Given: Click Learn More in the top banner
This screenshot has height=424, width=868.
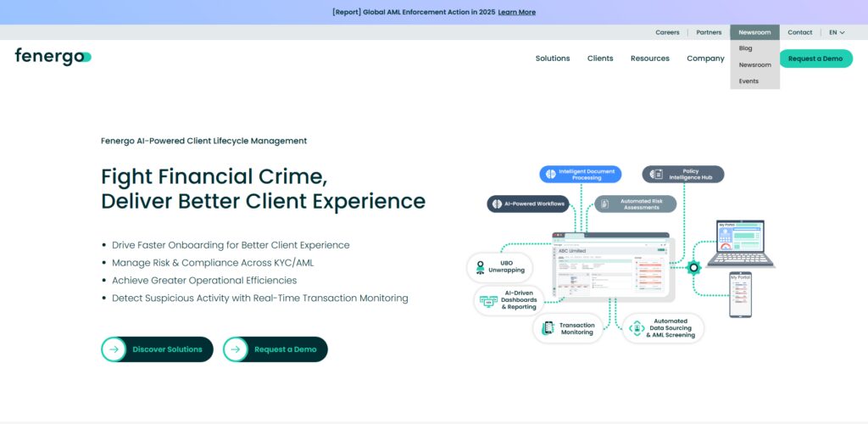Looking at the screenshot, I should (x=516, y=12).
